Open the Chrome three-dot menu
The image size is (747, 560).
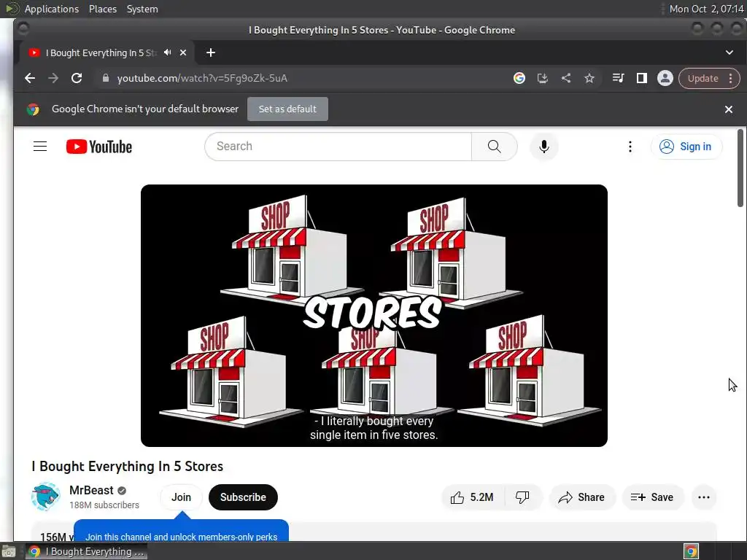(x=731, y=78)
